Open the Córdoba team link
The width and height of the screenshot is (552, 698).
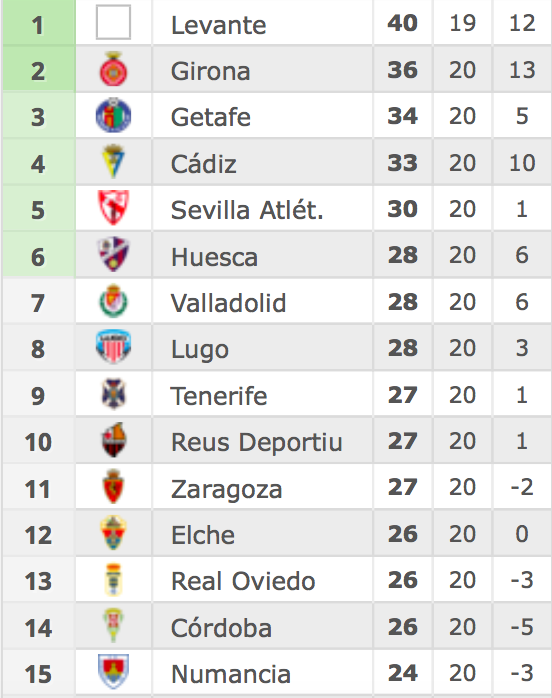(221, 627)
